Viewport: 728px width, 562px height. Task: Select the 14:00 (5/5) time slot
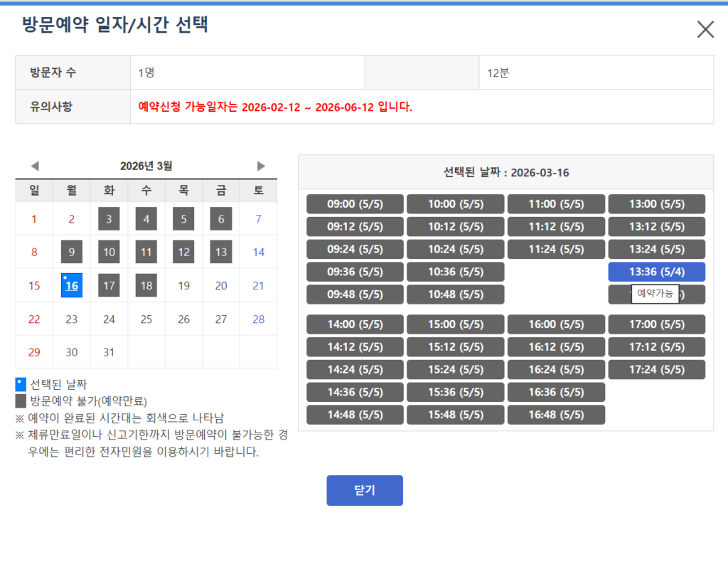tap(355, 324)
